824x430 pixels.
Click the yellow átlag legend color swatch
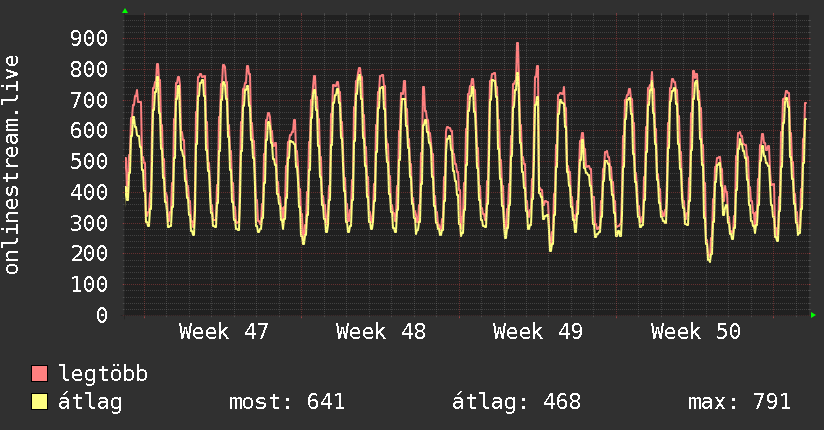click(x=39, y=402)
